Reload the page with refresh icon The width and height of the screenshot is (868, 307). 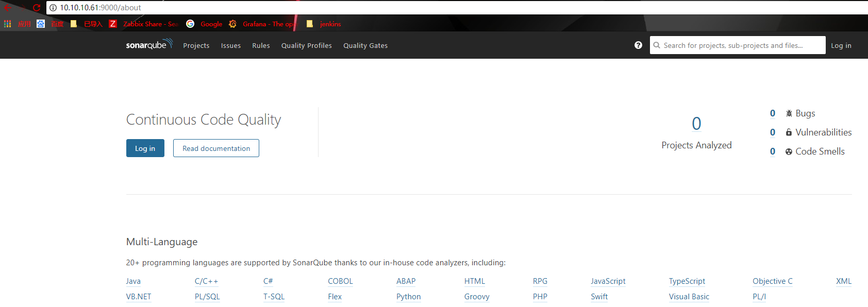pyautogui.click(x=37, y=8)
